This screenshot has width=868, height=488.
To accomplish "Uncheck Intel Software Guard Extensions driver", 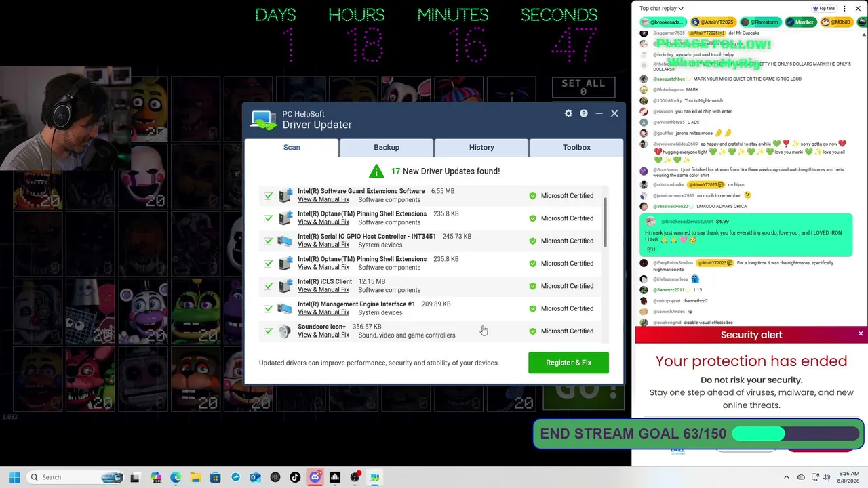I will (269, 196).
